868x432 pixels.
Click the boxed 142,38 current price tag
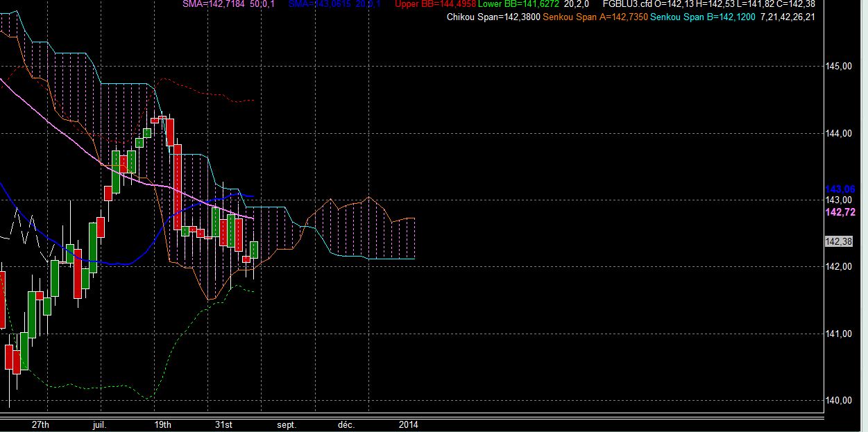pos(839,241)
